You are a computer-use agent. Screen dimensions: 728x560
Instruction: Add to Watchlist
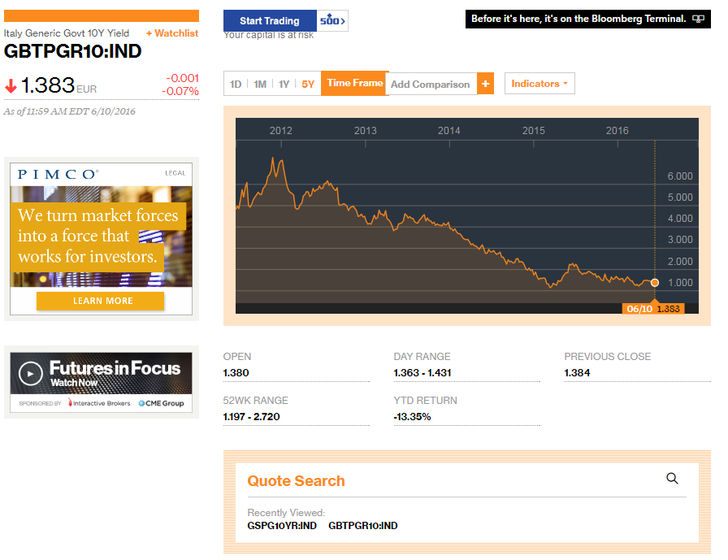pyautogui.click(x=172, y=33)
